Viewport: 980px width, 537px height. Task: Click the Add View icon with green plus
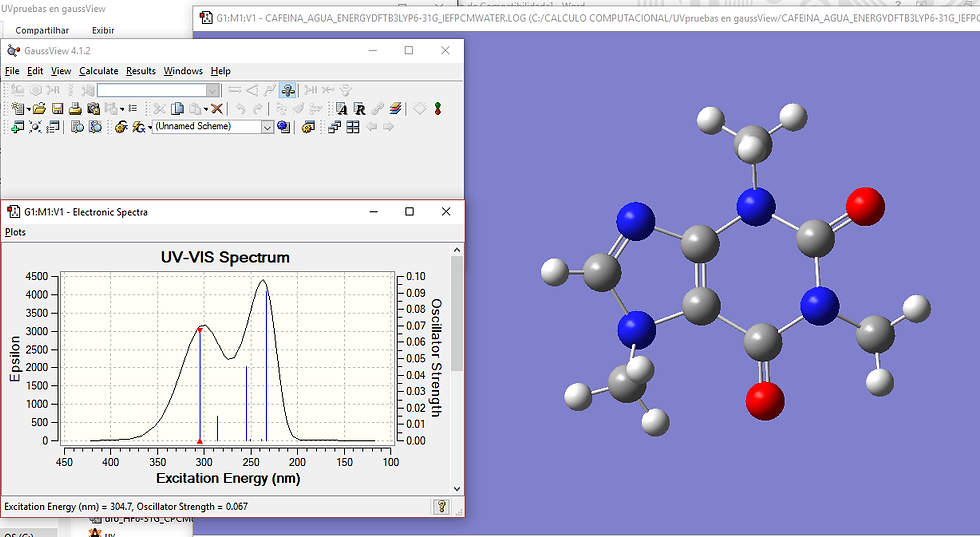coord(18,127)
